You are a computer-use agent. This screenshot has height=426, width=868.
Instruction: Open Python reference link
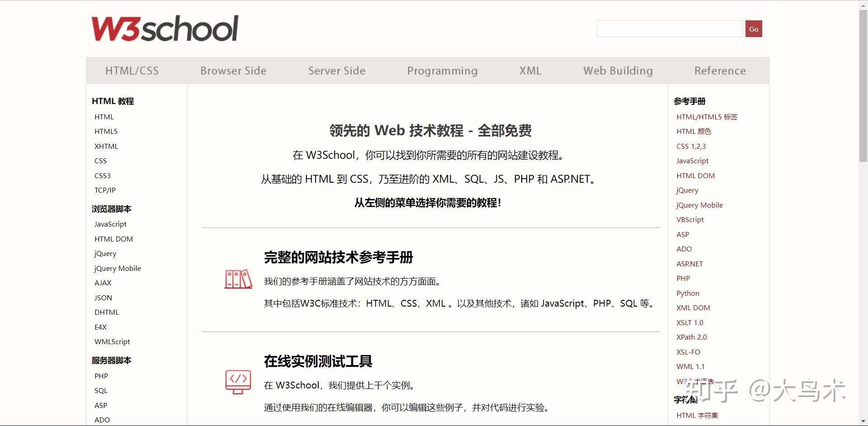[x=688, y=293]
